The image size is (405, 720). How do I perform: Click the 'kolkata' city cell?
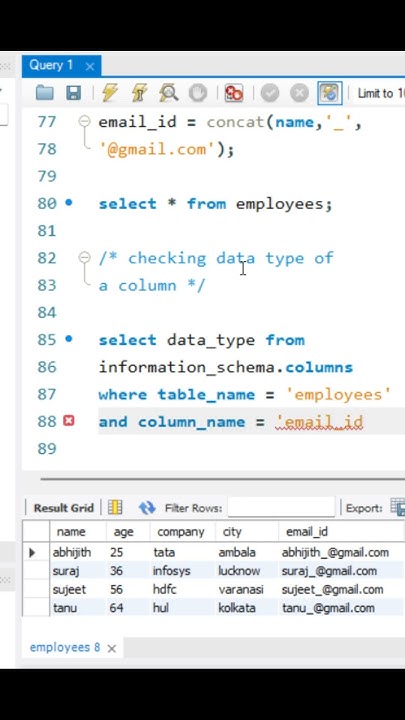247,608
